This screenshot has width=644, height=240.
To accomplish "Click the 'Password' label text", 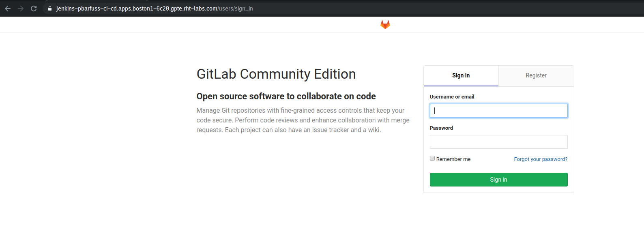I will (x=441, y=128).
